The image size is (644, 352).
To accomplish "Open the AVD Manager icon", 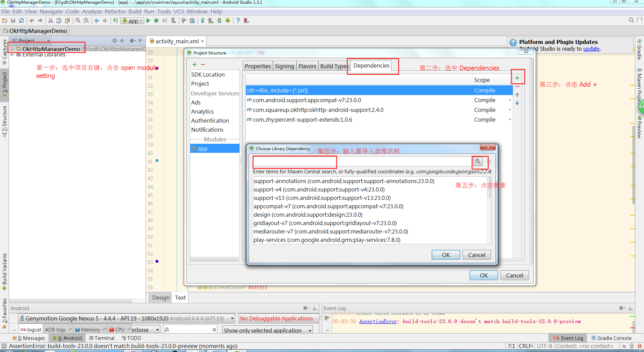I will pyautogui.click(x=211, y=20).
